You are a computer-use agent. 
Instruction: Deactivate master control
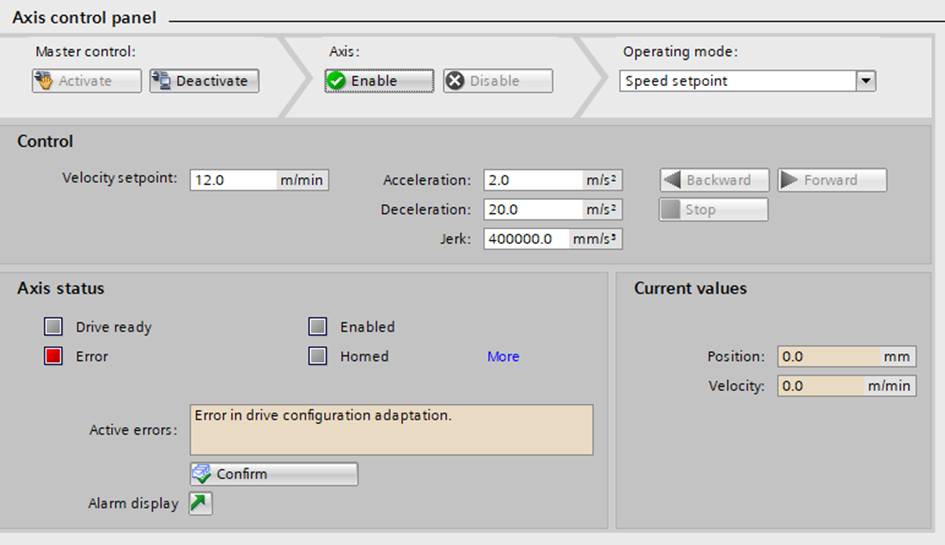204,81
